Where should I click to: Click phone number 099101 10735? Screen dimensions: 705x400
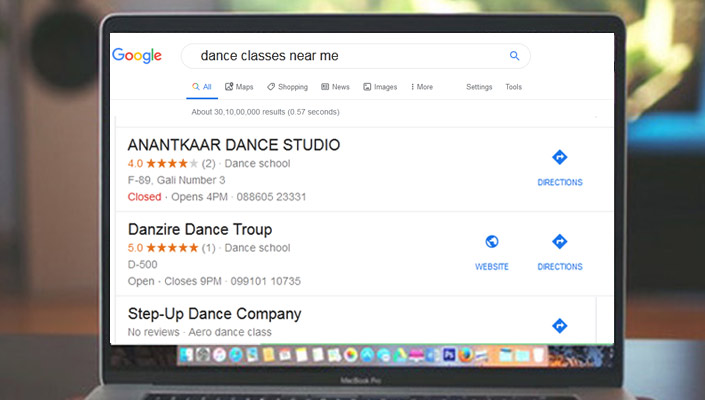265,281
